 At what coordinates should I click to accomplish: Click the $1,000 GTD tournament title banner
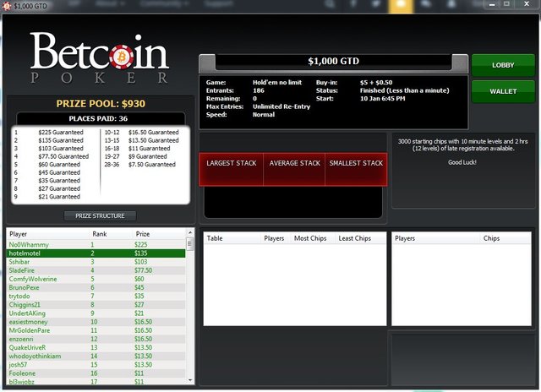click(333, 62)
